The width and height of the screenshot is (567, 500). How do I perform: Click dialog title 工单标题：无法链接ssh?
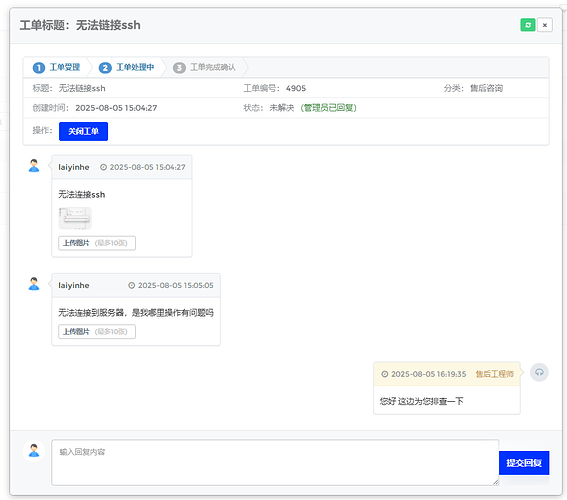pos(80,25)
